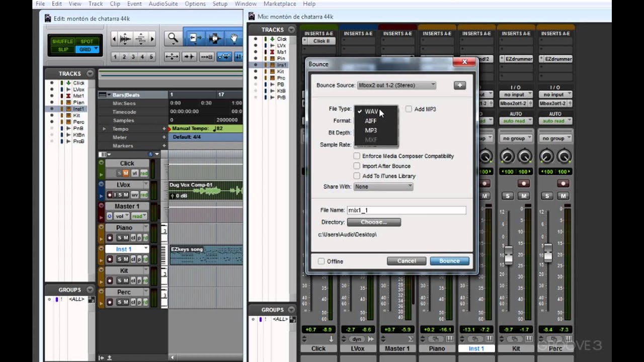This screenshot has height=362, width=644.
Task: Select the EZkeys song MIDI clip
Action: coord(206,255)
